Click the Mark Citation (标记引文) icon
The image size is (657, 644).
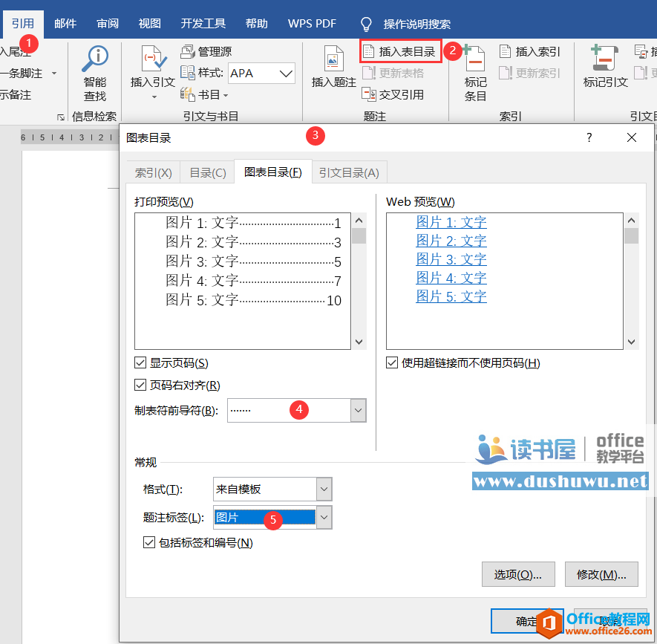pyautogui.click(x=604, y=58)
